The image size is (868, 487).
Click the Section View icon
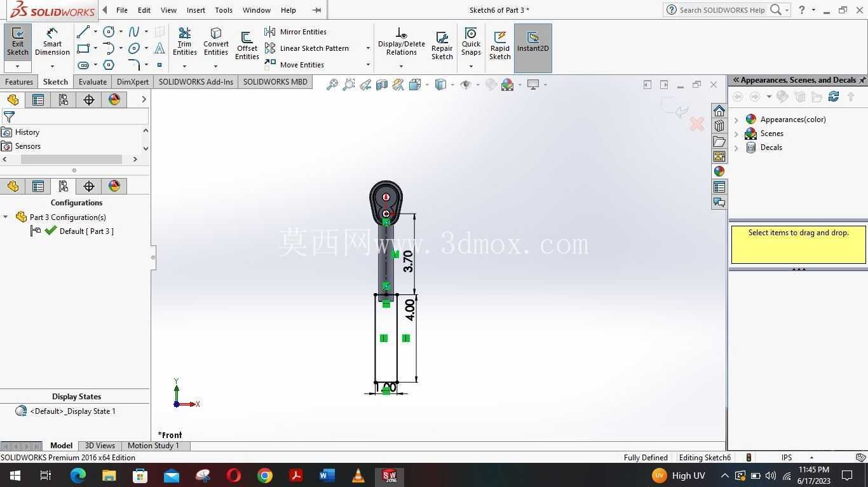pyautogui.click(x=381, y=85)
